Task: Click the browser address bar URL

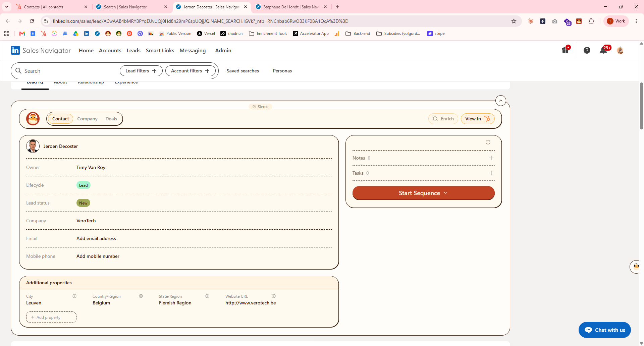Action: tap(201, 21)
